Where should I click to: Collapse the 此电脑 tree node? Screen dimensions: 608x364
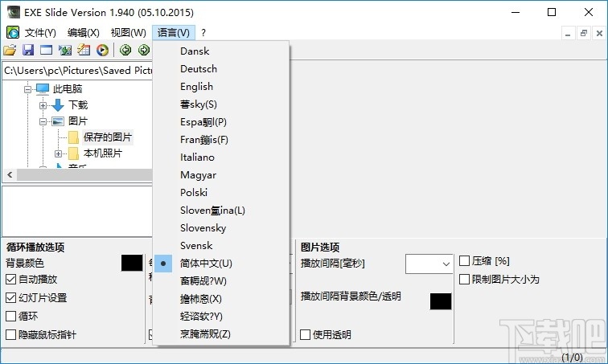point(27,89)
